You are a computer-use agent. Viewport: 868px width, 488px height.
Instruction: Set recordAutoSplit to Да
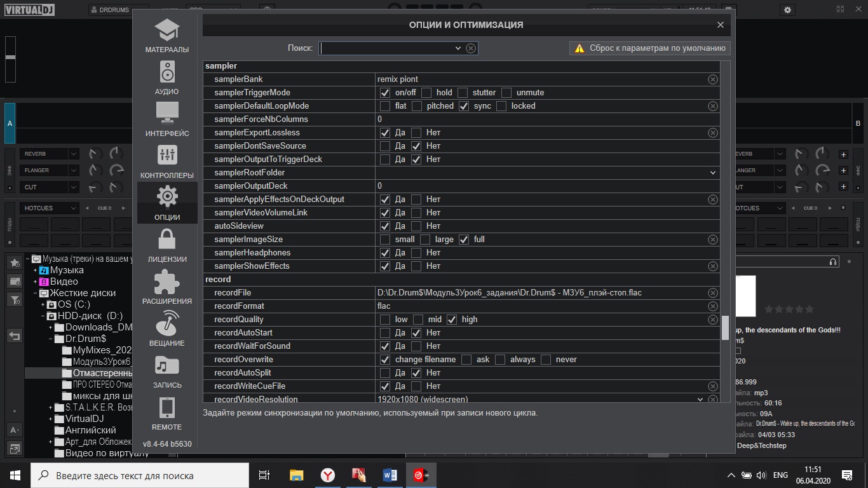(x=385, y=373)
